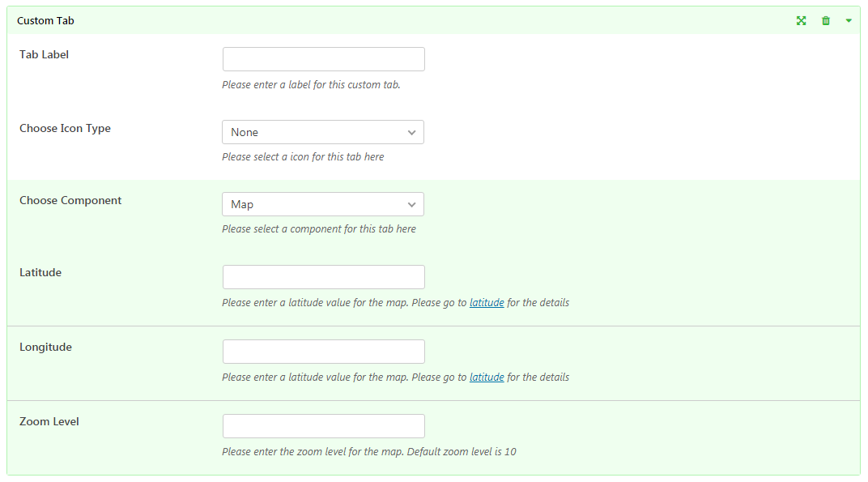This screenshot has width=868, height=482.
Task: Click inside the Latitude input box
Action: tap(324, 277)
